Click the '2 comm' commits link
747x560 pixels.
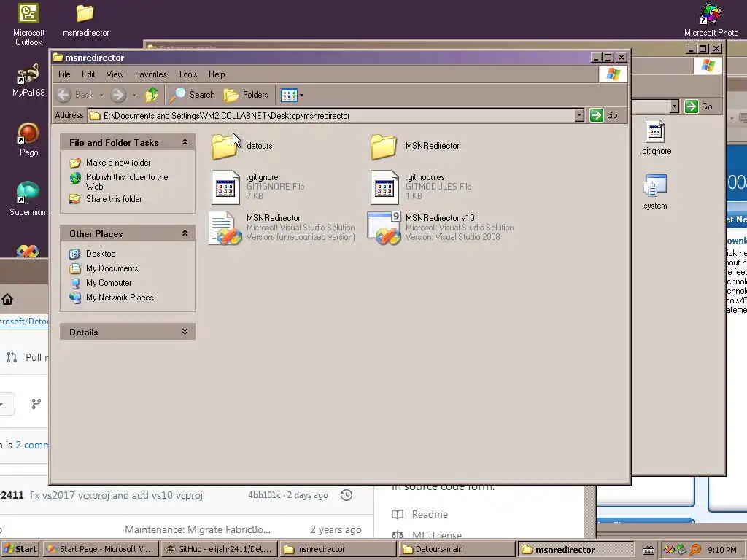point(32,446)
